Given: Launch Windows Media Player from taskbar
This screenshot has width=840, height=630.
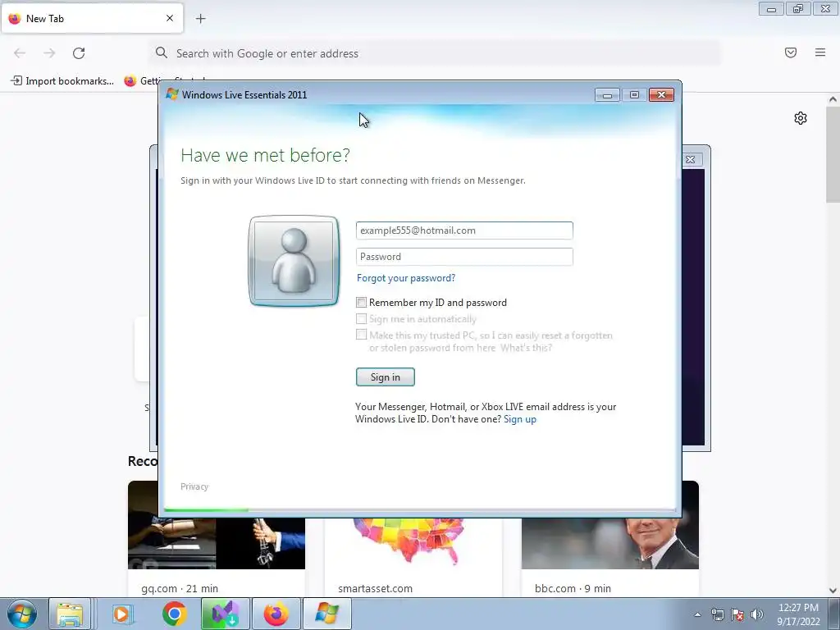Looking at the screenshot, I should (x=122, y=614).
